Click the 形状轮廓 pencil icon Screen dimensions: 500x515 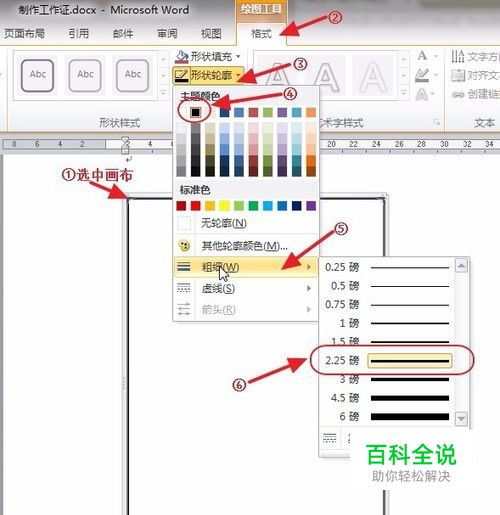point(181,75)
